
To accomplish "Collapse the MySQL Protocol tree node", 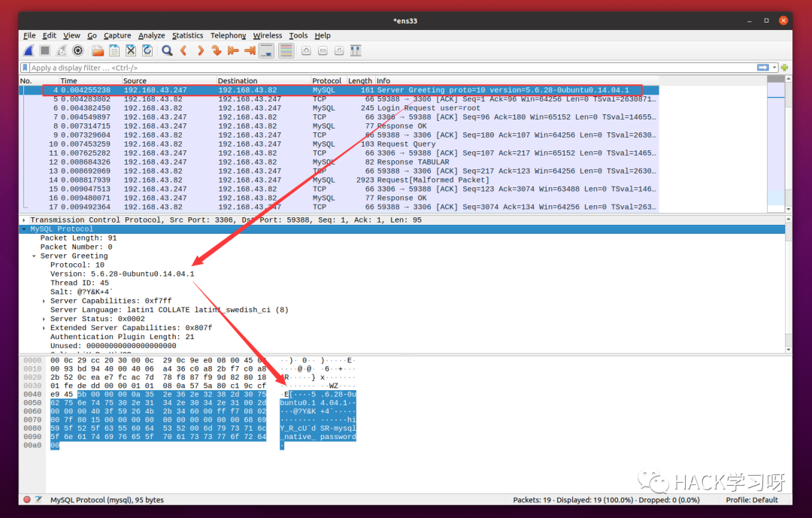I will 24,229.
